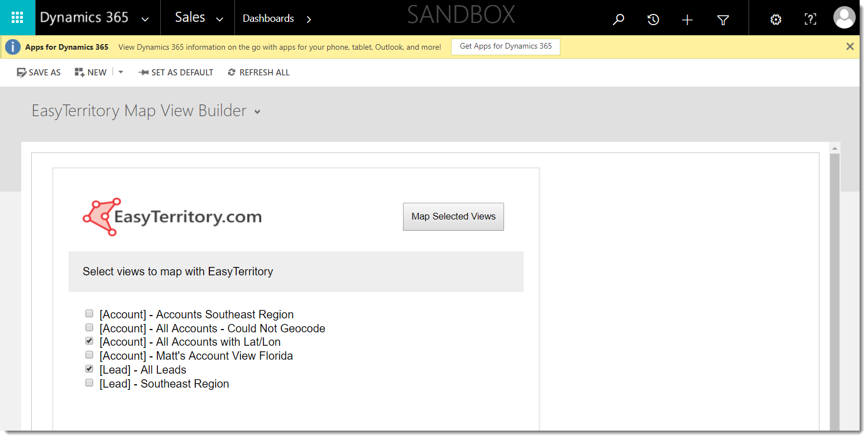
Task: Click the search magnifier icon
Action: (x=618, y=20)
